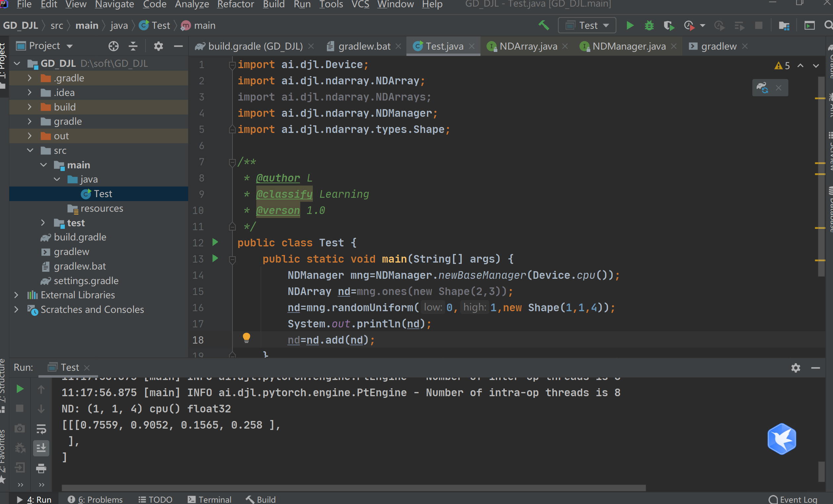Click the Run with Coverage shield icon
Screen dimensions: 833x504
tap(668, 25)
